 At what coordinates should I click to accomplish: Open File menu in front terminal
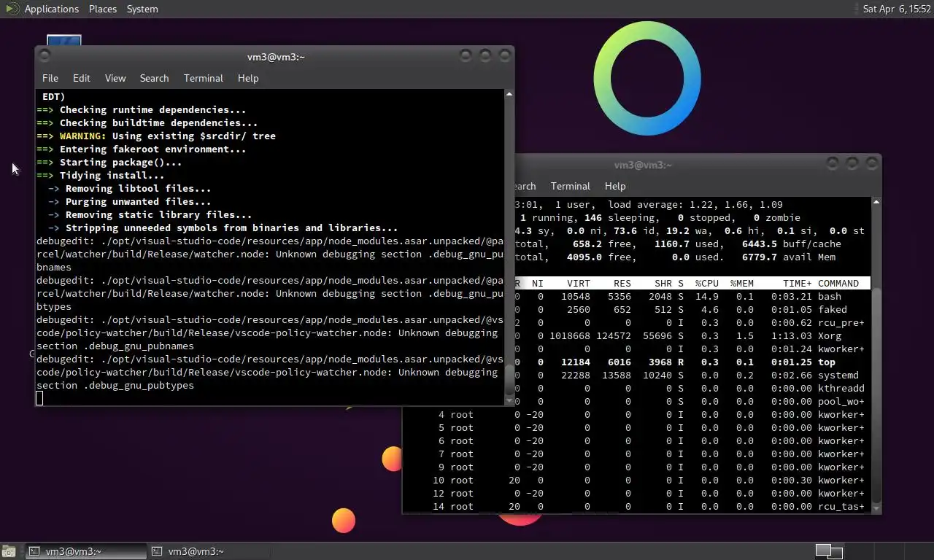50,78
